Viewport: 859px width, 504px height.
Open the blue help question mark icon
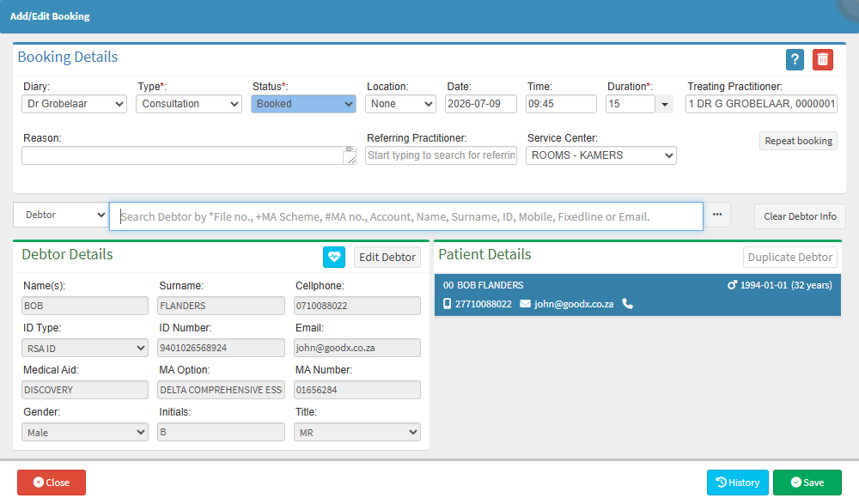(x=795, y=60)
